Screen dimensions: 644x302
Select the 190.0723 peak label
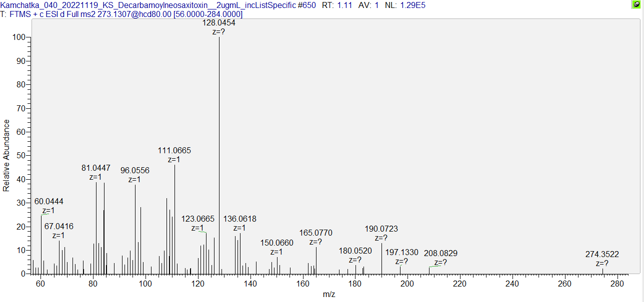pyautogui.click(x=381, y=229)
